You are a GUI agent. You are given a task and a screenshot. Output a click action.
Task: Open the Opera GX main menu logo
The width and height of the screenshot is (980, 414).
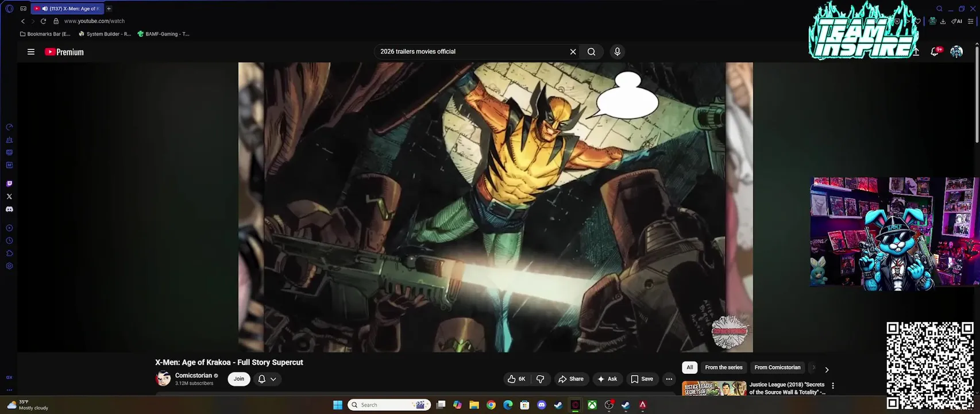[x=9, y=9]
